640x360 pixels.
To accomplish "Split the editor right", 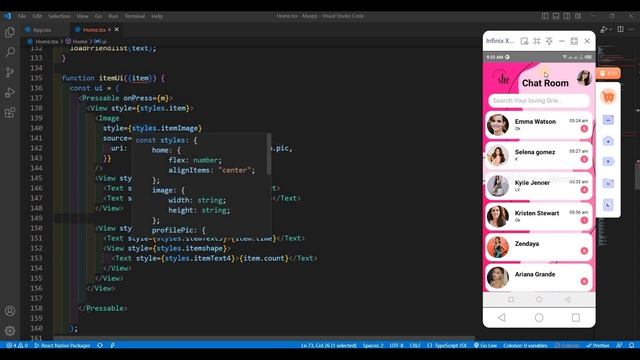I will [620, 29].
